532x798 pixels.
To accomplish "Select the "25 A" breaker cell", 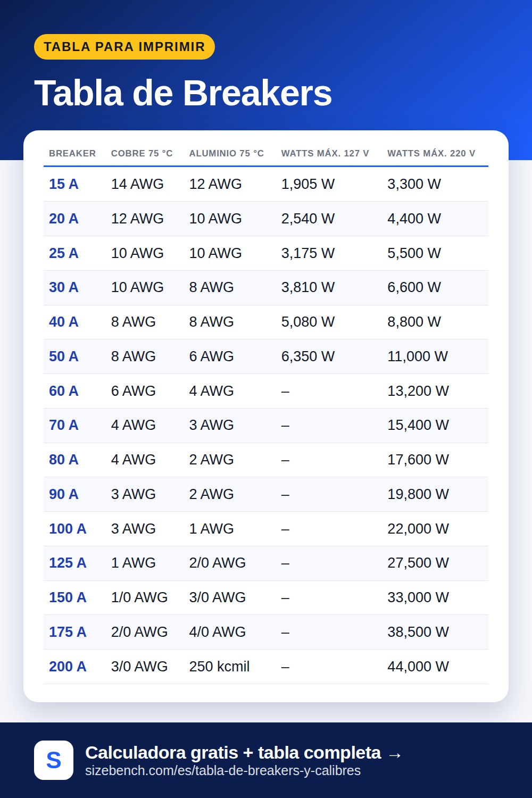I will click(x=64, y=253).
